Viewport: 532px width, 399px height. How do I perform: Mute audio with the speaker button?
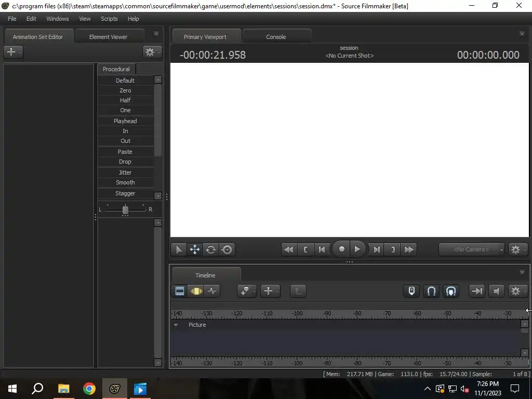point(496,291)
